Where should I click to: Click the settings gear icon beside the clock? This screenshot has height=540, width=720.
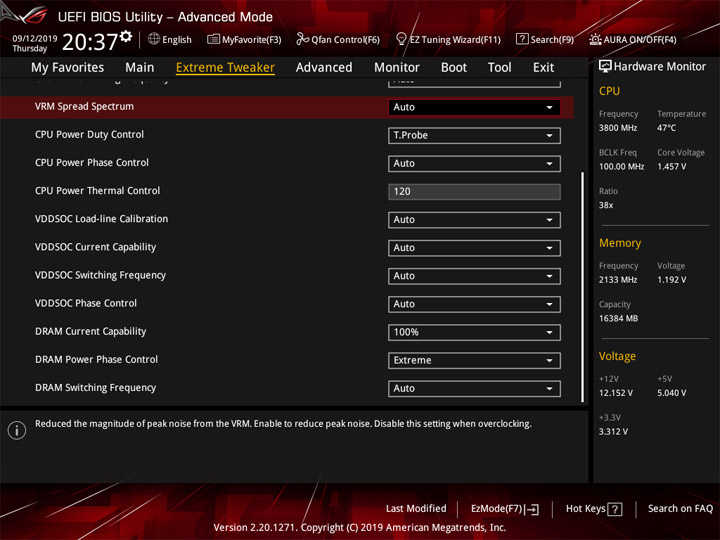point(126,36)
